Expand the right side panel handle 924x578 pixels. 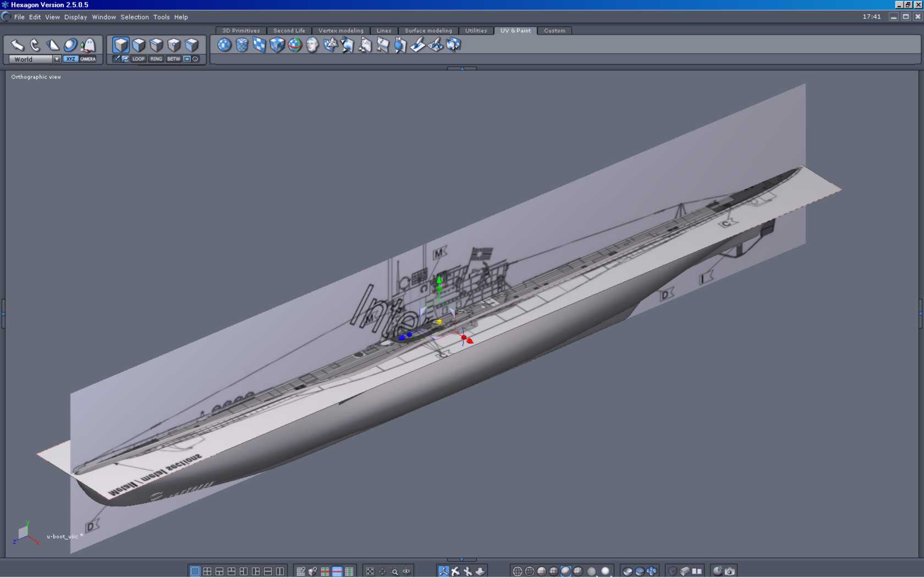(x=920, y=313)
